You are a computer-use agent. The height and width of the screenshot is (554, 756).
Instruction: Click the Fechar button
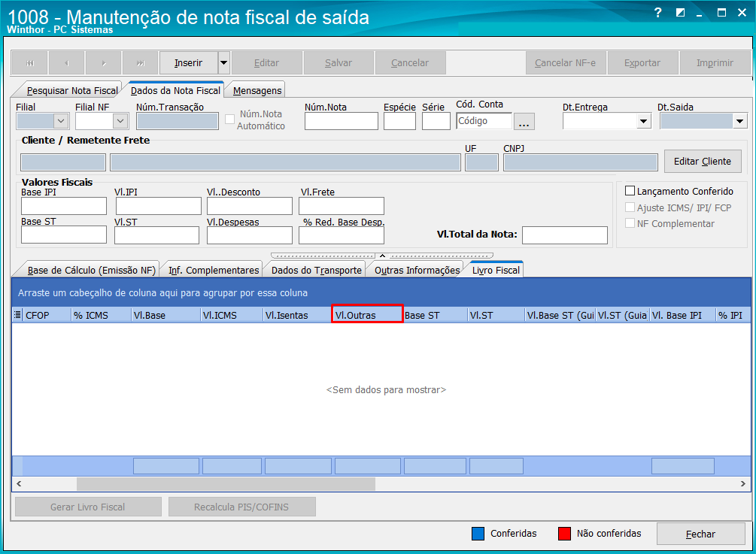700,534
